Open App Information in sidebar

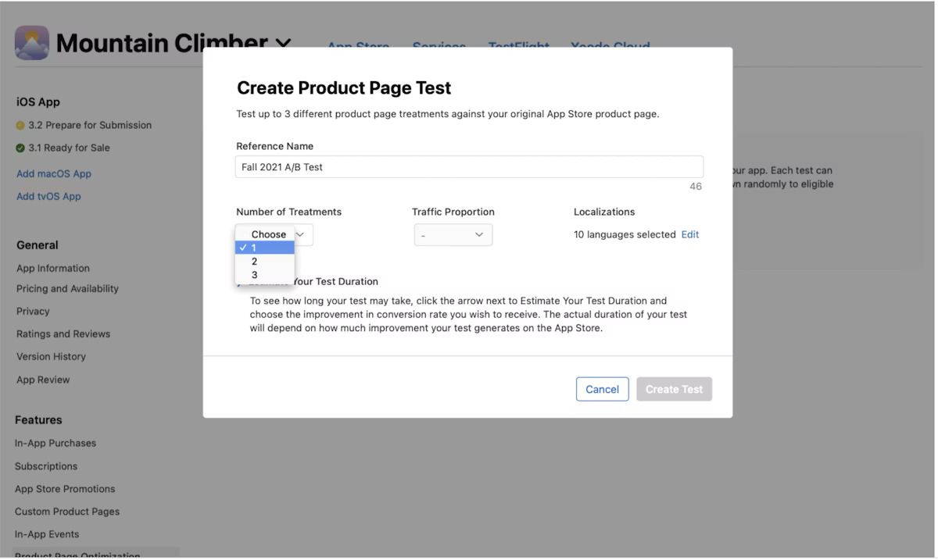coord(53,268)
